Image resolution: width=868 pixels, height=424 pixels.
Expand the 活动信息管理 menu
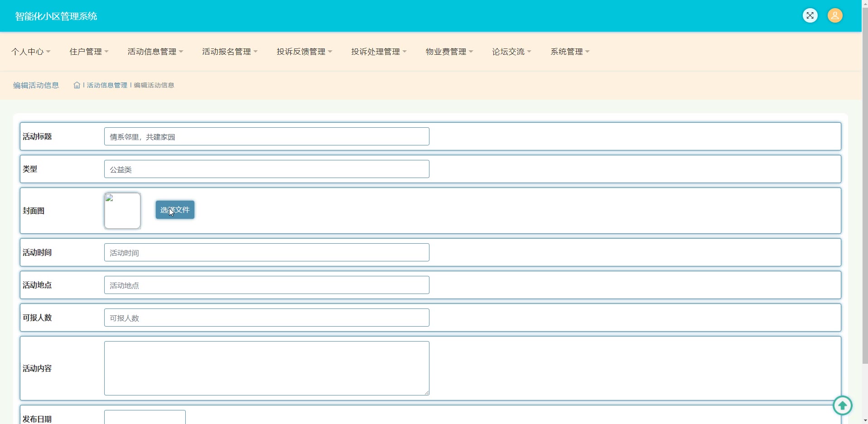(x=155, y=52)
